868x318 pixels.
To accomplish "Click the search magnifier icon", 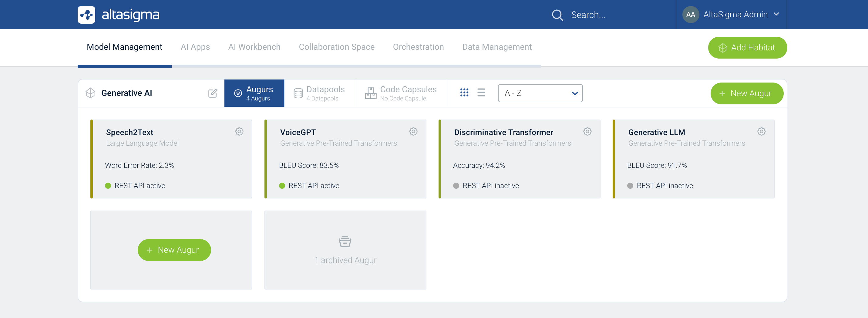I will pyautogui.click(x=557, y=15).
